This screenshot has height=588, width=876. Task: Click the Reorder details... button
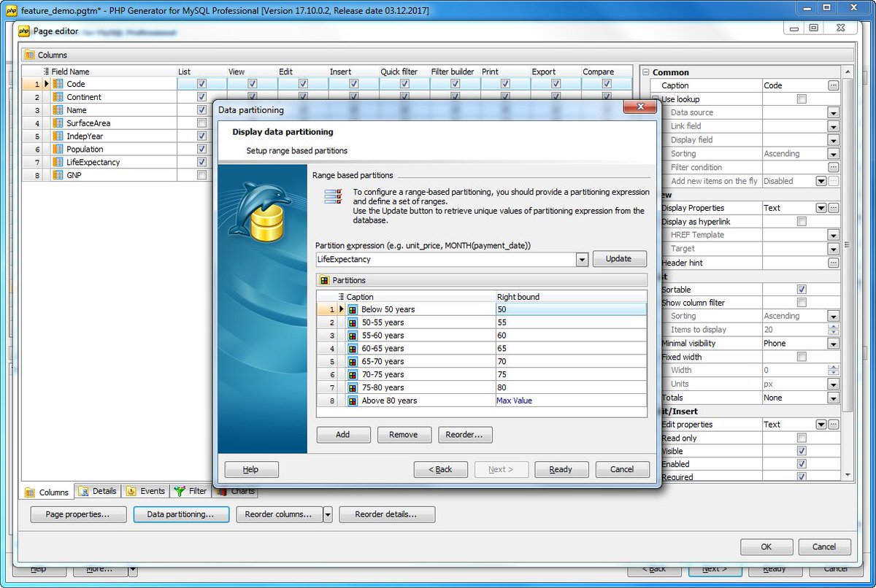(x=387, y=514)
